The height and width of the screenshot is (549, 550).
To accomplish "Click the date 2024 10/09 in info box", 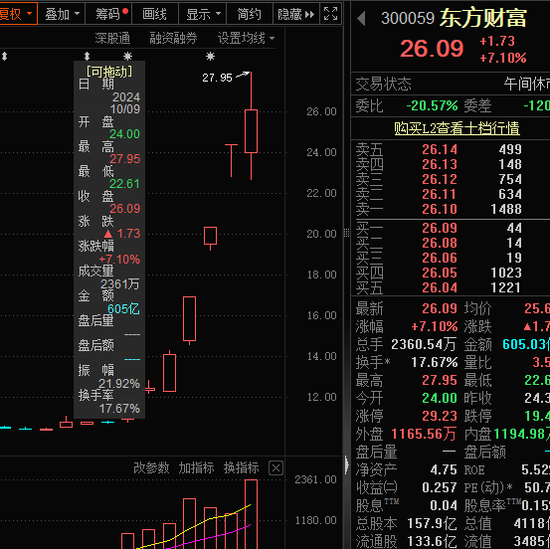I will pyautogui.click(x=125, y=103).
